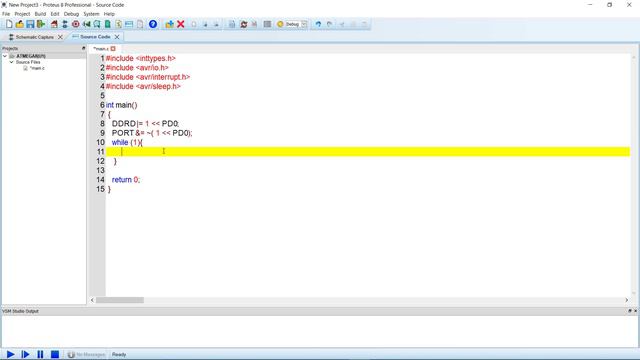This screenshot has width=640, height=360.
Task: Click the New Project toolbar icon
Action: [x=9, y=24]
